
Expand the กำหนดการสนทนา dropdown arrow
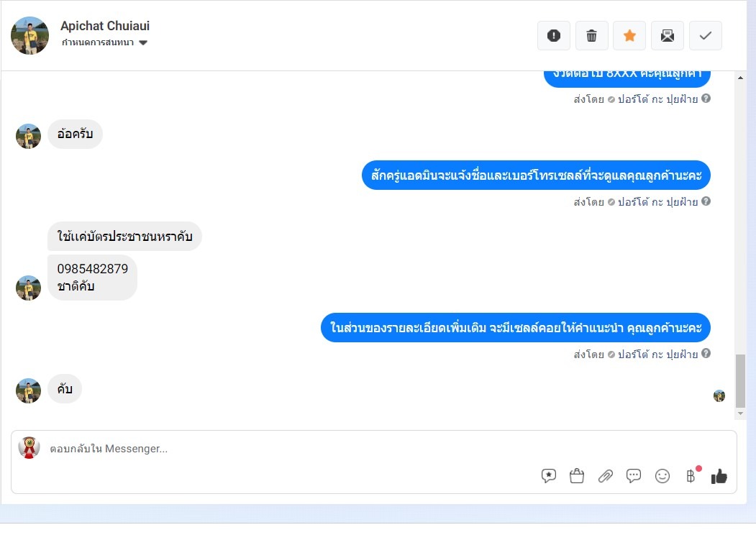point(142,42)
